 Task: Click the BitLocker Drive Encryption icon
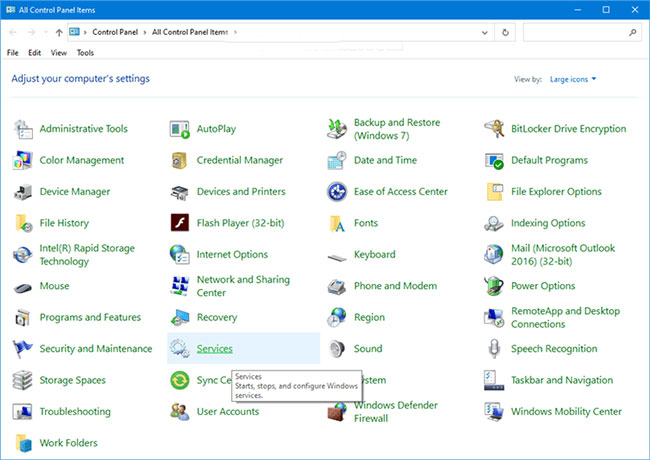494,129
